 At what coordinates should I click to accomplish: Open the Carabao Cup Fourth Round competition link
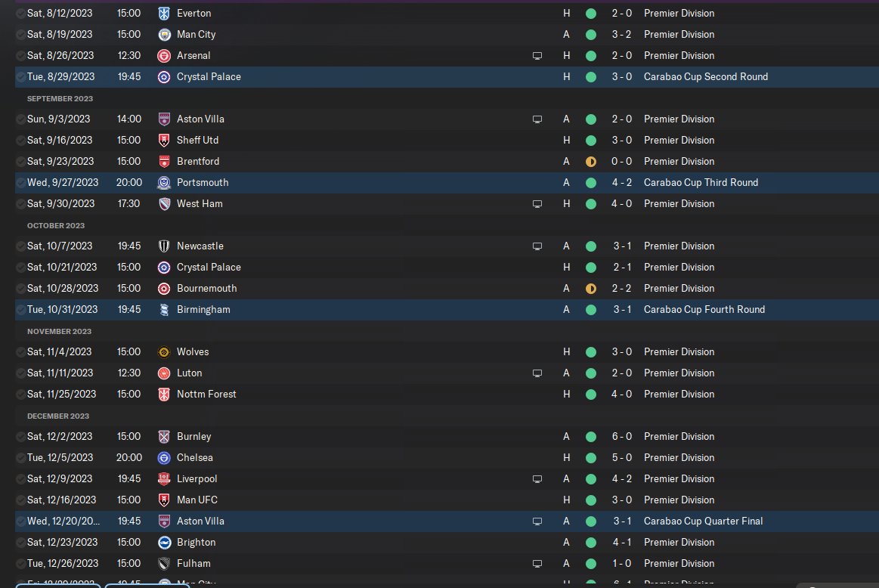pos(704,310)
